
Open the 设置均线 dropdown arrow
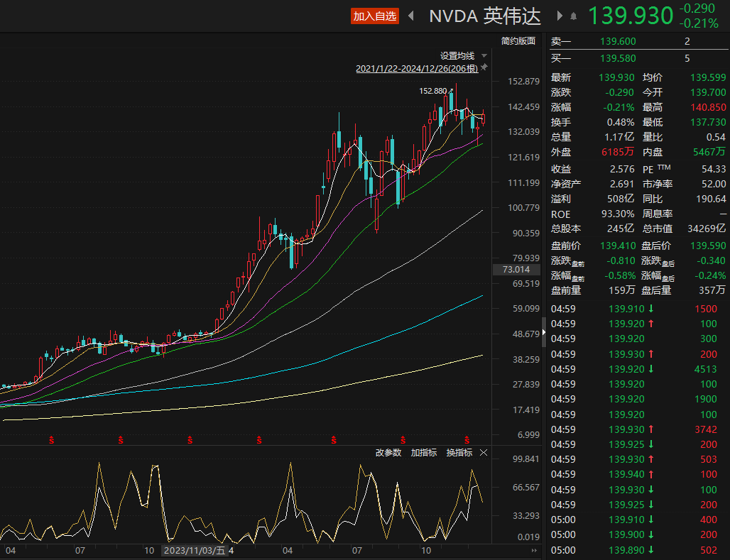[x=484, y=55]
